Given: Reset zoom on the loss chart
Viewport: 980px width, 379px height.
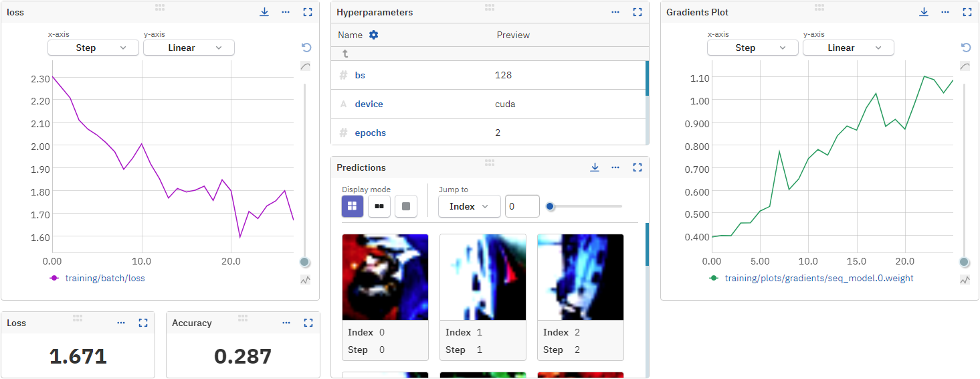Looking at the screenshot, I should click(306, 48).
